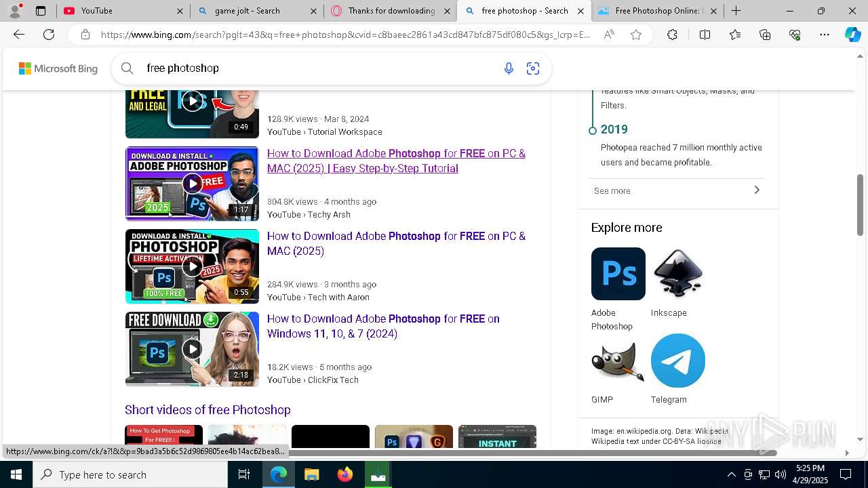Image resolution: width=868 pixels, height=488 pixels.
Task: Open Microsoft Edge on the taskbar
Action: click(x=279, y=474)
